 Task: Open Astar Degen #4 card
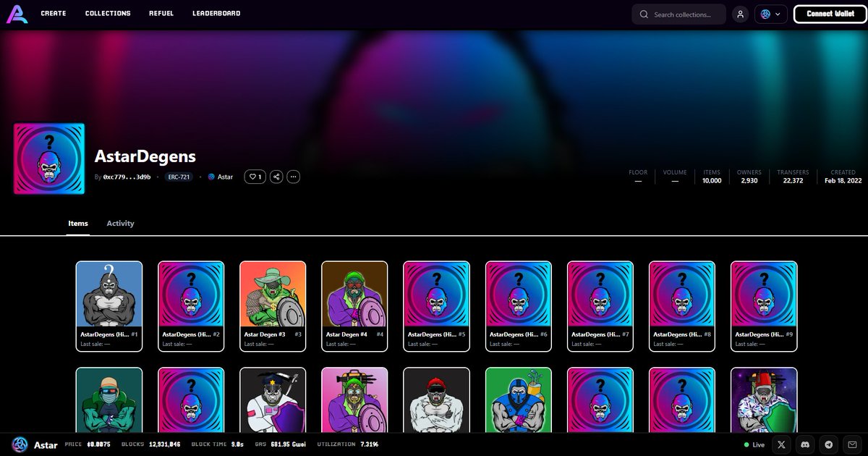click(x=354, y=306)
